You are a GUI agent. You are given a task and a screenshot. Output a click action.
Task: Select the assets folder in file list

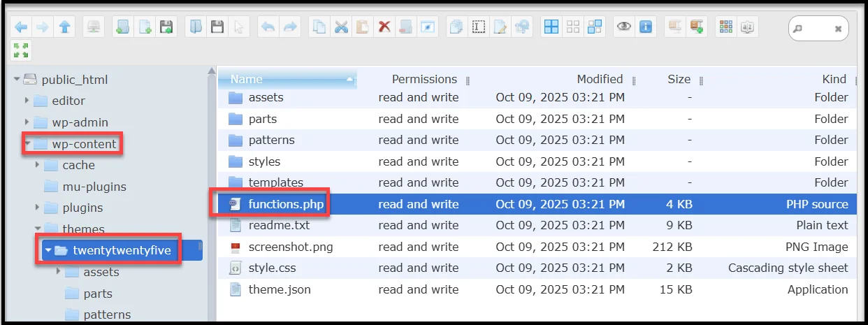click(x=537, y=97)
